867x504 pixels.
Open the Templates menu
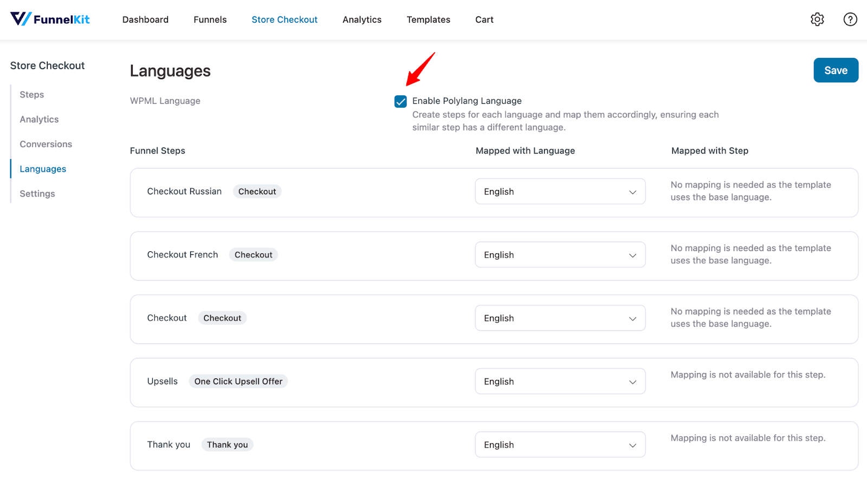429,19
